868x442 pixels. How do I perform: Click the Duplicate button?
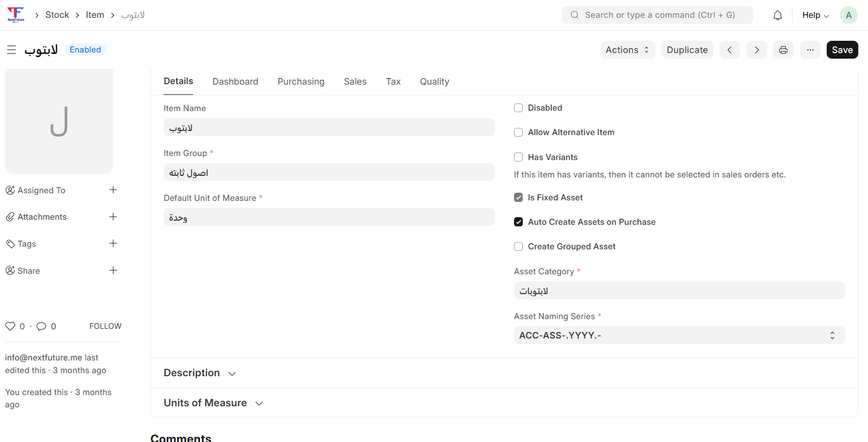[x=687, y=50]
